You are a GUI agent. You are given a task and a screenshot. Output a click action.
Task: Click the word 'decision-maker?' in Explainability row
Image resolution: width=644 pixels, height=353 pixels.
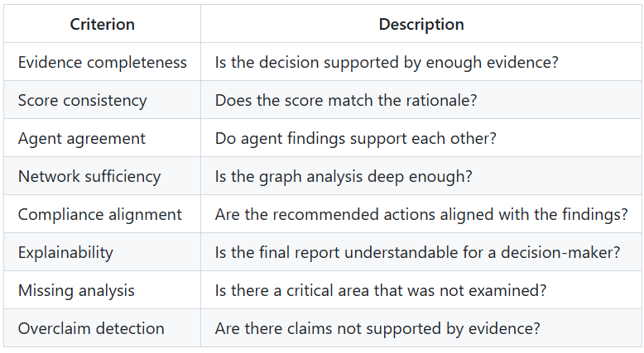pyautogui.click(x=560, y=252)
